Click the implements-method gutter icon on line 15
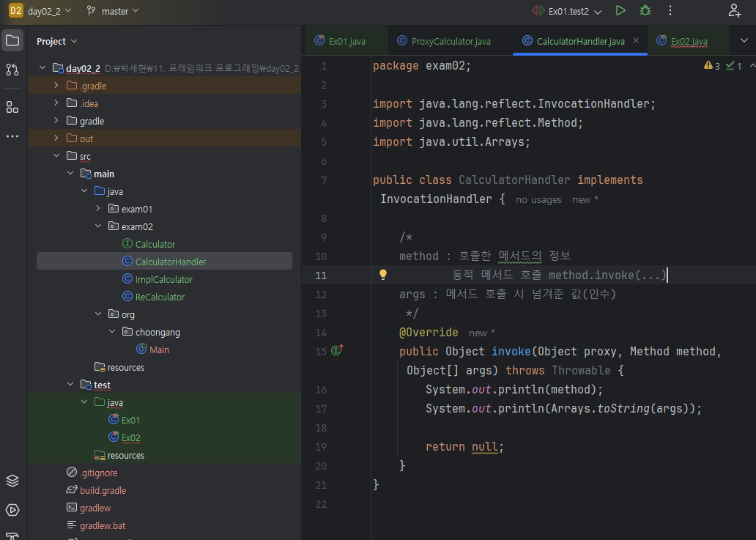 [x=337, y=350]
